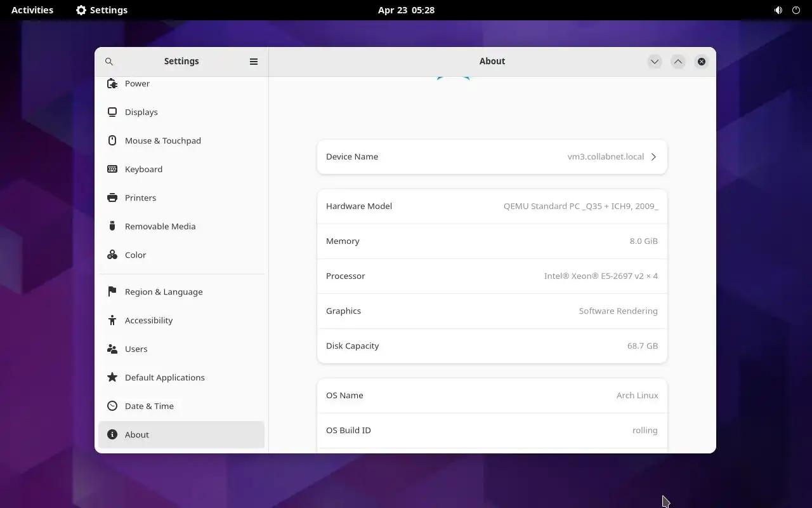Click the 68.7 GB disk value
The height and width of the screenshot is (508, 812).
click(x=643, y=346)
